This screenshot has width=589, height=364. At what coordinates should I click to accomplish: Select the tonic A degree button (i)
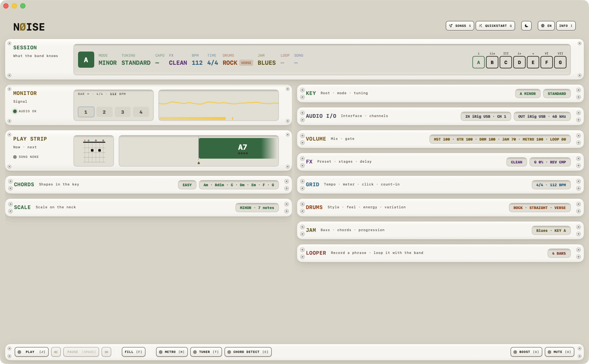(x=479, y=62)
